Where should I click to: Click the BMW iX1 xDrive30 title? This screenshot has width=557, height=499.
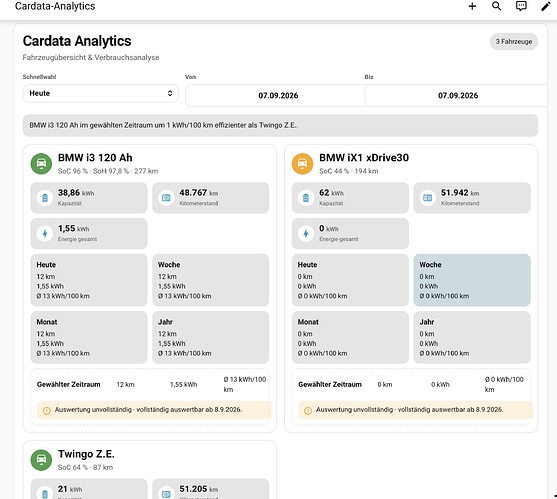364,158
